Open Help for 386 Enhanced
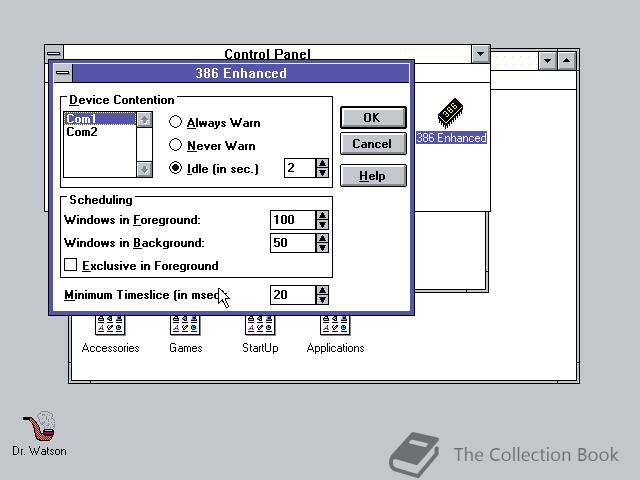Image resolution: width=640 pixels, height=480 pixels. pyautogui.click(x=373, y=176)
